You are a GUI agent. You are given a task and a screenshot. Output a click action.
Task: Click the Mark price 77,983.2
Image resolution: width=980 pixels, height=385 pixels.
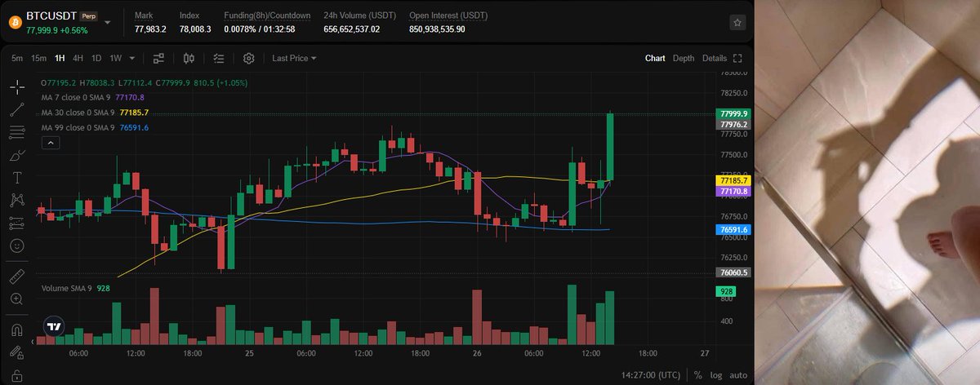pyautogui.click(x=150, y=29)
